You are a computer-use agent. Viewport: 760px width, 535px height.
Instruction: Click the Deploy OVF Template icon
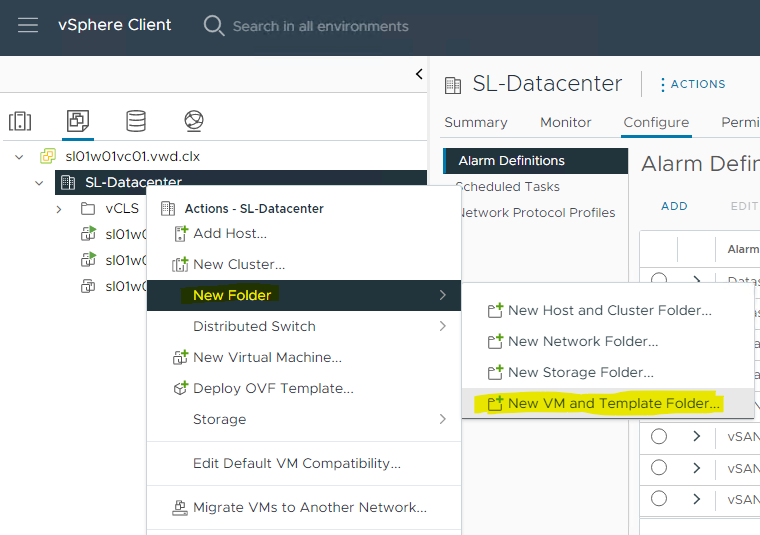coord(180,388)
